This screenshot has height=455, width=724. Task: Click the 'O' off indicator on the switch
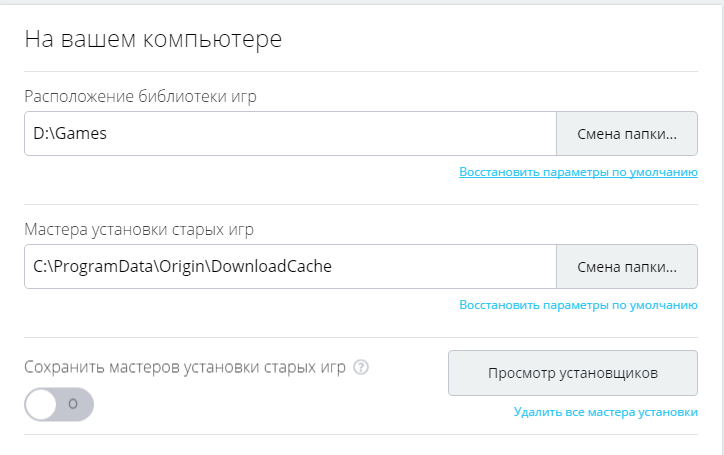click(x=73, y=404)
